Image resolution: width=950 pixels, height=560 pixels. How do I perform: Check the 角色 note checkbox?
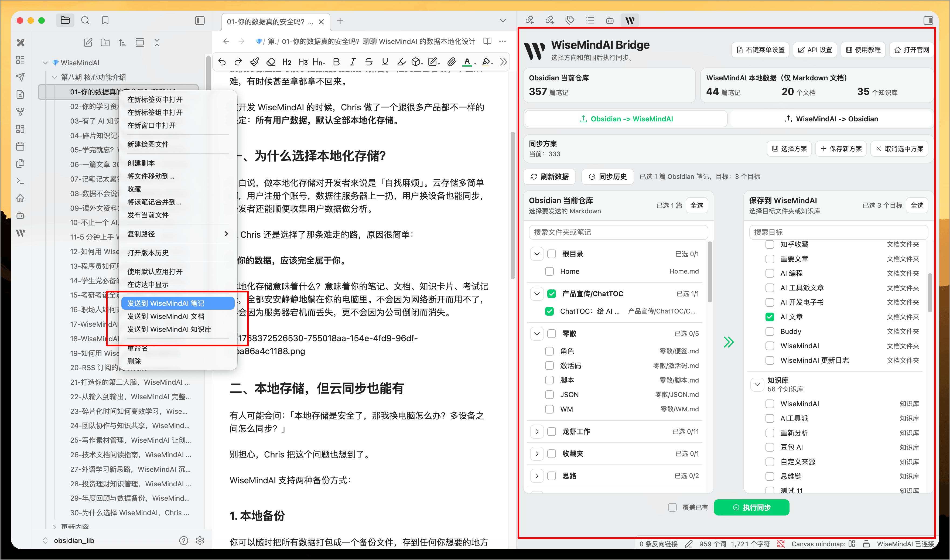point(549,351)
